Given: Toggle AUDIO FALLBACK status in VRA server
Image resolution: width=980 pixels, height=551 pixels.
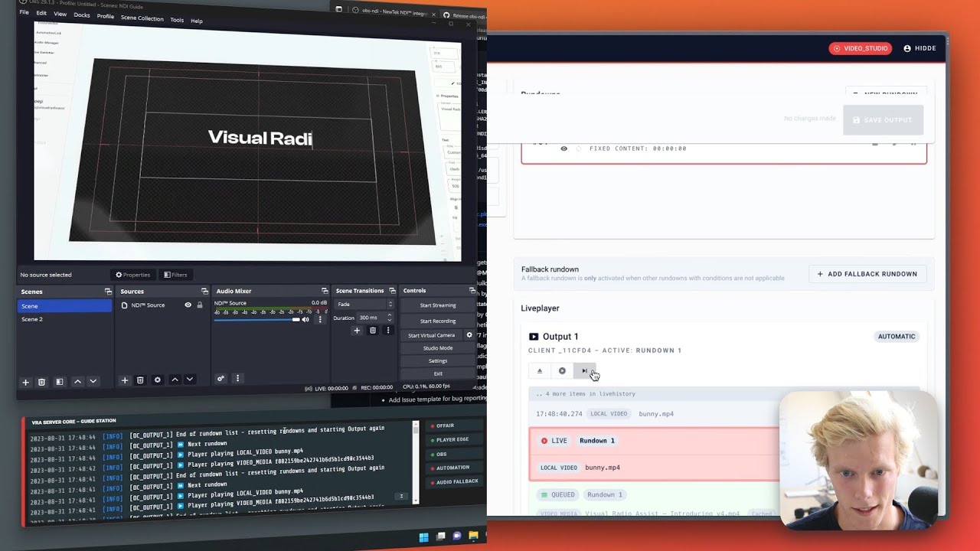Looking at the screenshot, I should click(x=453, y=481).
